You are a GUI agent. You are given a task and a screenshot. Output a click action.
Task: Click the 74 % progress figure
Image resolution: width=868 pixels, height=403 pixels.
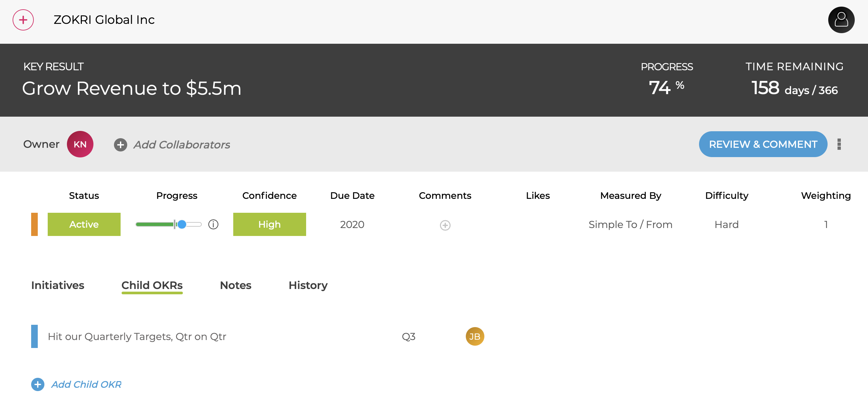[667, 87]
